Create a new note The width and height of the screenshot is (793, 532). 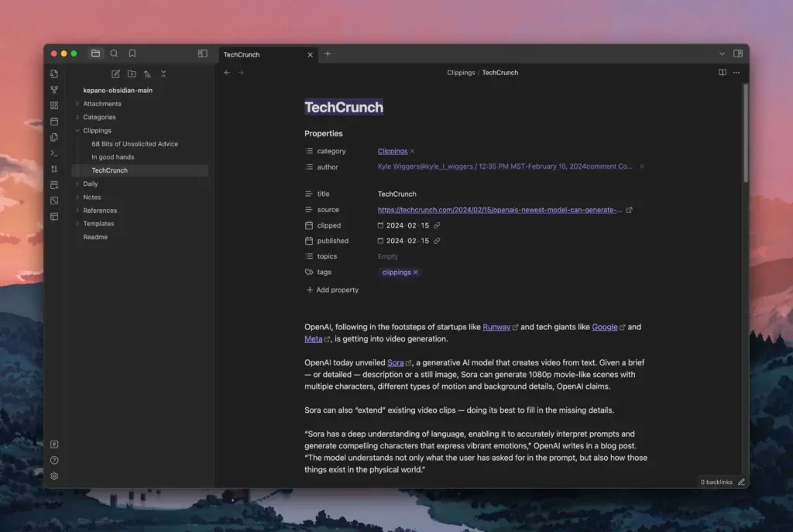coord(115,74)
